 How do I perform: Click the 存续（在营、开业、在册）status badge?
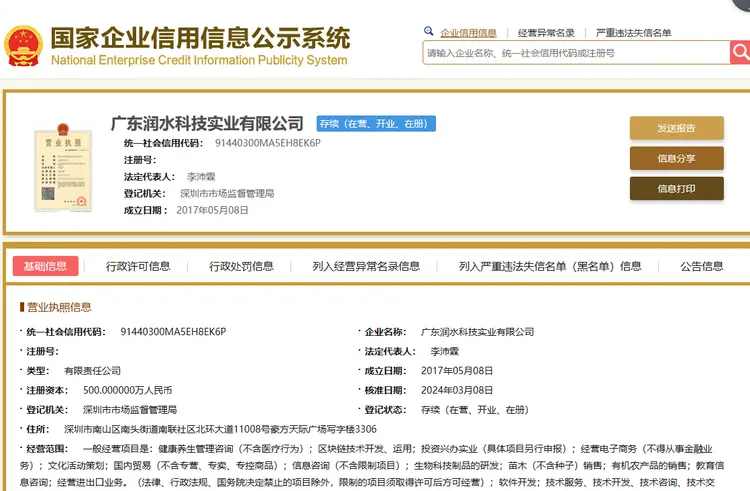(375, 124)
